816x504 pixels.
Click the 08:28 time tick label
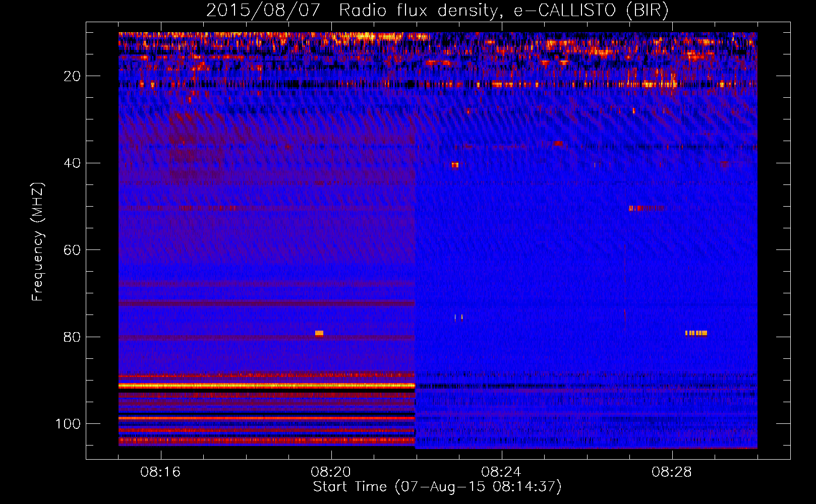pyautogui.click(x=672, y=472)
